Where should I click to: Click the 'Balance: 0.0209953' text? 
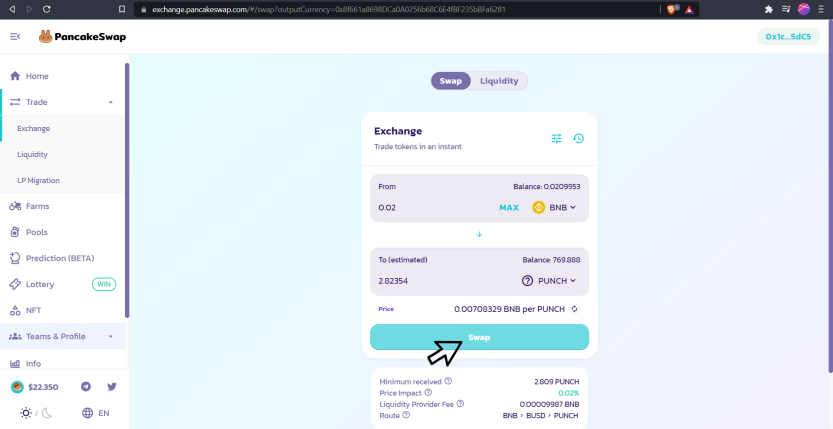tap(547, 187)
